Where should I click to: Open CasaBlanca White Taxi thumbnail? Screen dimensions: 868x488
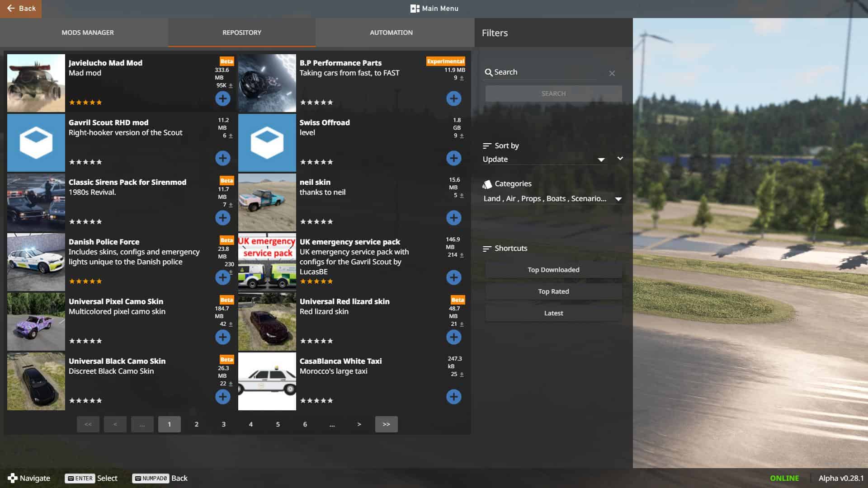pyautogui.click(x=267, y=381)
